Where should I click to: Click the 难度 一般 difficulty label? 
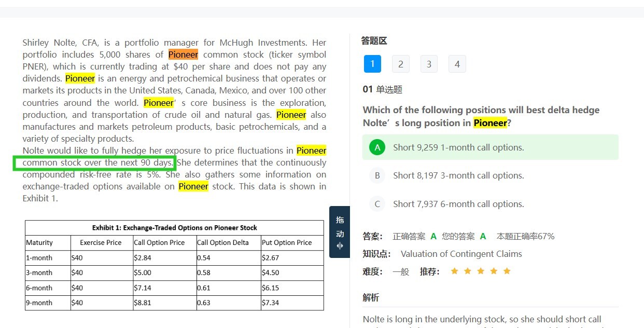pos(386,271)
